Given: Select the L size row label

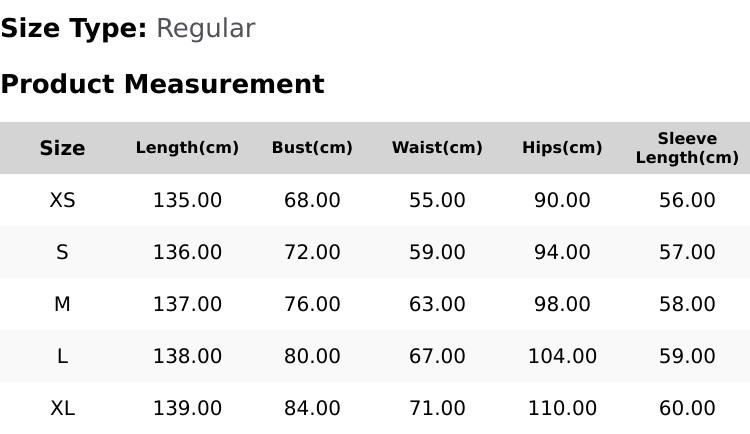Looking at the screenshot, I should point(62,356).
